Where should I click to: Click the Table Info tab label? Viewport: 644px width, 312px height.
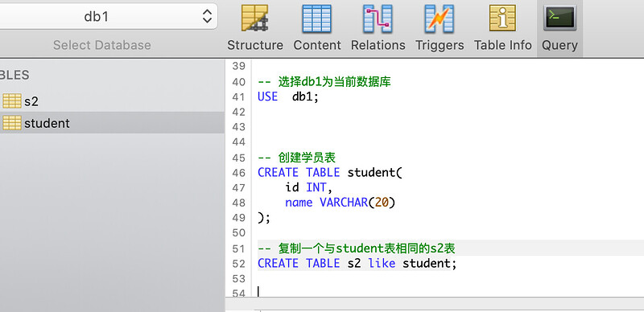(502, 45)
